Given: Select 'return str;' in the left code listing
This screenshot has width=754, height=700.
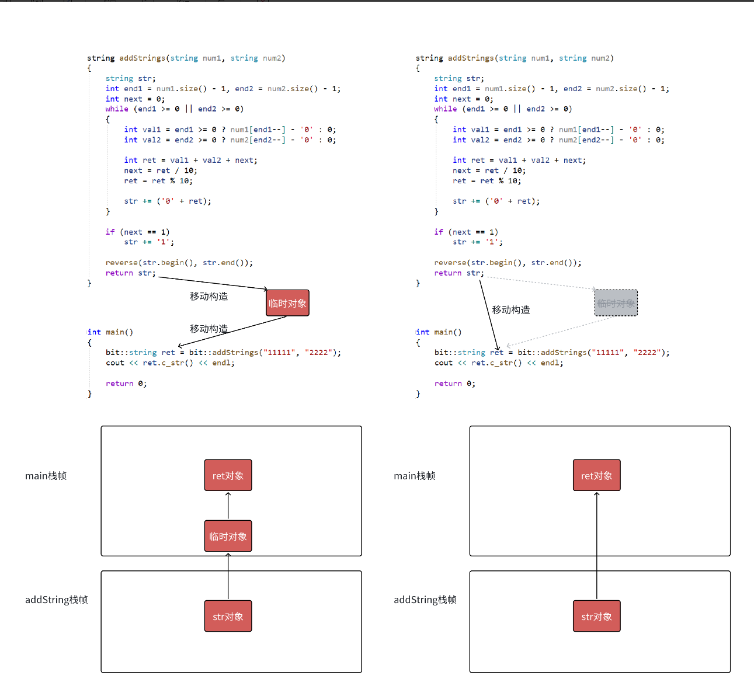Looking at the screenshot, I should [131, 273].
